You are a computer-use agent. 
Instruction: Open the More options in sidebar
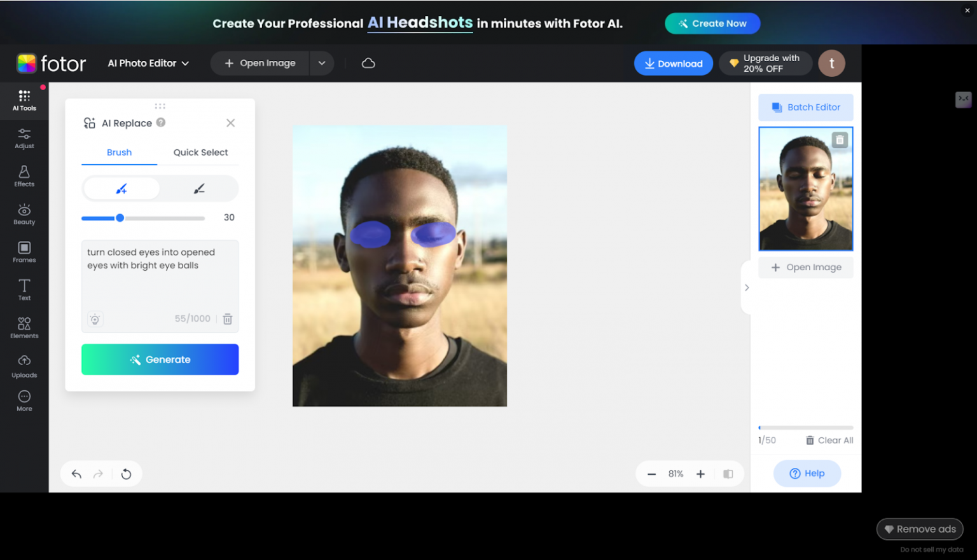[x=24, y=401]
